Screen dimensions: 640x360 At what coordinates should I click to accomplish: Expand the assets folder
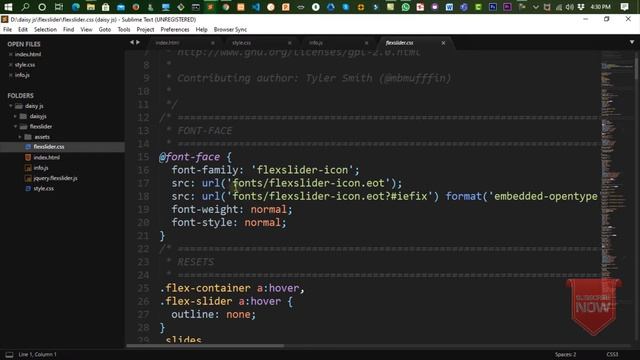point(20,137)
